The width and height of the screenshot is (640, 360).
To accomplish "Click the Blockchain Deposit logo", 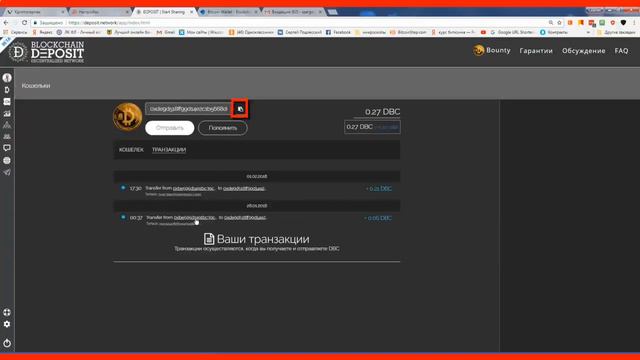I will (47, 52).
